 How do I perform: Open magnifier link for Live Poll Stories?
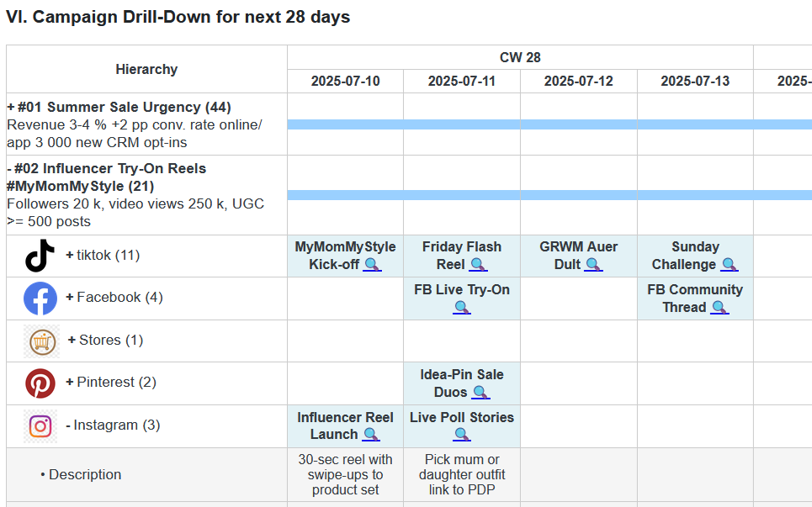pyautogui.click(x=462, y=435)
